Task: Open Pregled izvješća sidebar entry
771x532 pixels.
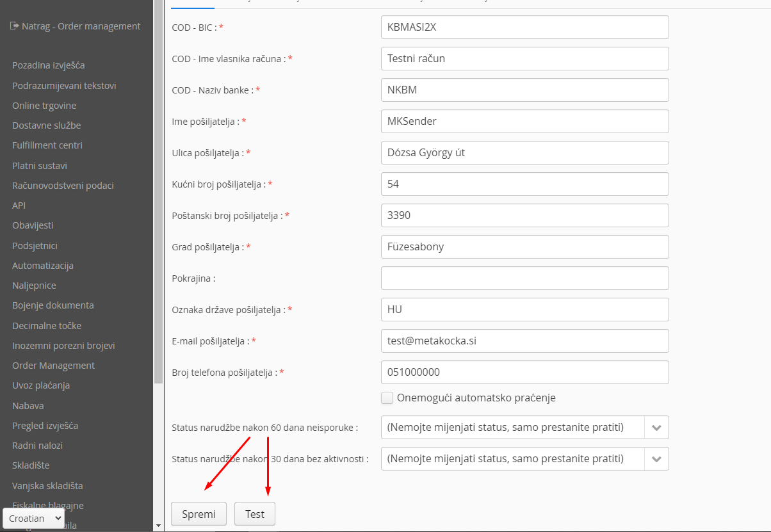Action: 45,426
